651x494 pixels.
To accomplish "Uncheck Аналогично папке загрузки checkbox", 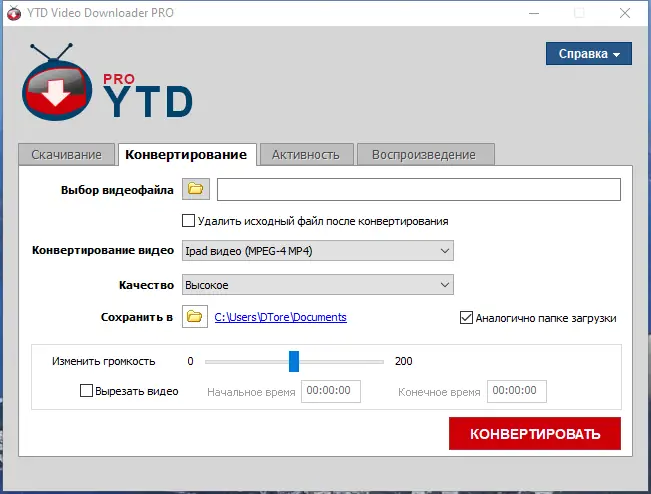I will point(466,318).
